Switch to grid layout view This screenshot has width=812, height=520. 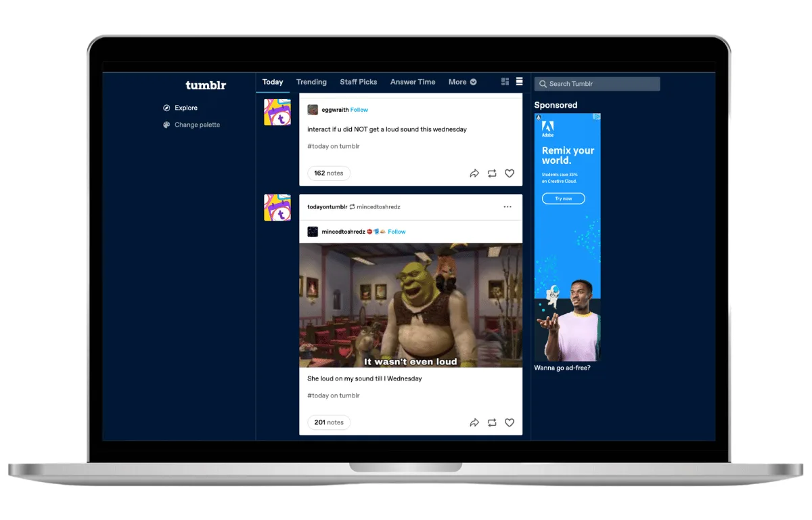[505, 82]
